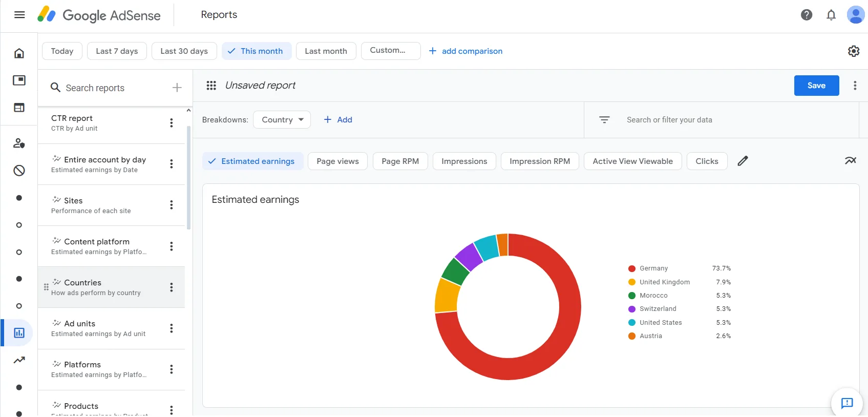This screenshot has width=868, height=417.
Task: Enable the Page RPM metric chip
Action: [x=400, y=161]
